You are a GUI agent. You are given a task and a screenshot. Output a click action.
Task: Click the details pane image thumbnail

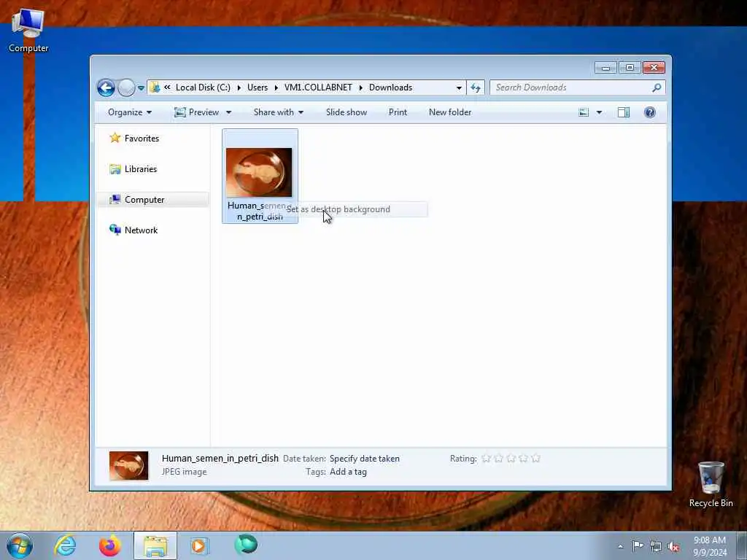click(128, 466)
